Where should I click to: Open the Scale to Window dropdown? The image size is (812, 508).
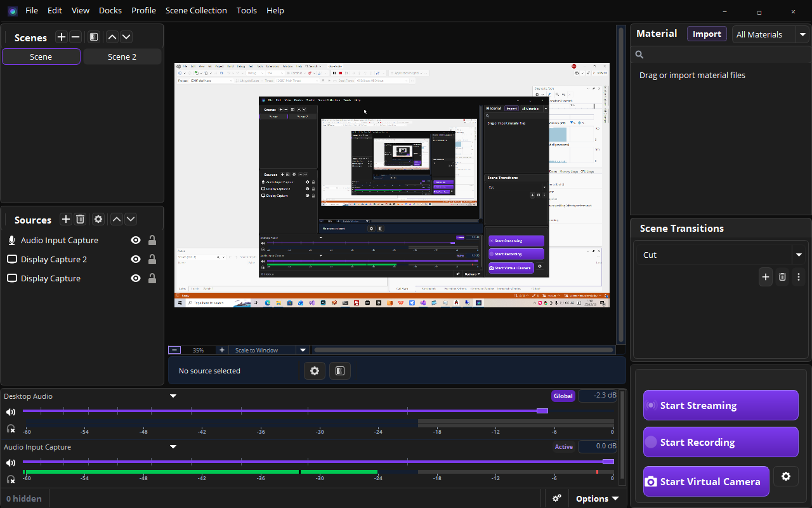point(303,350)
